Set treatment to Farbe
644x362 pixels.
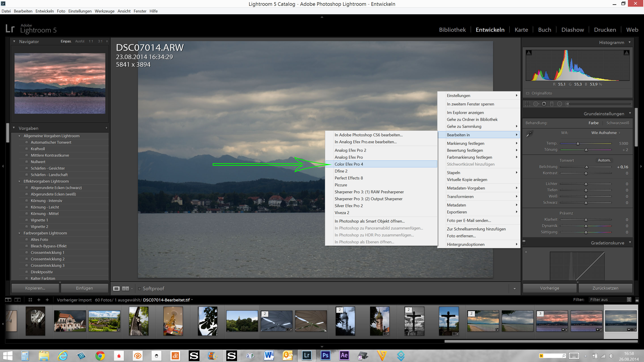coord(593,123)
